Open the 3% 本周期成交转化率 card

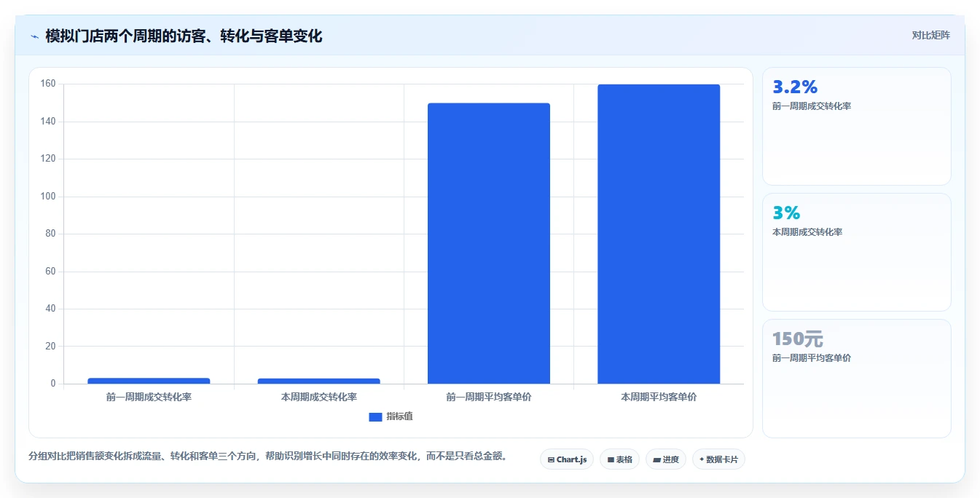[857, 253]
